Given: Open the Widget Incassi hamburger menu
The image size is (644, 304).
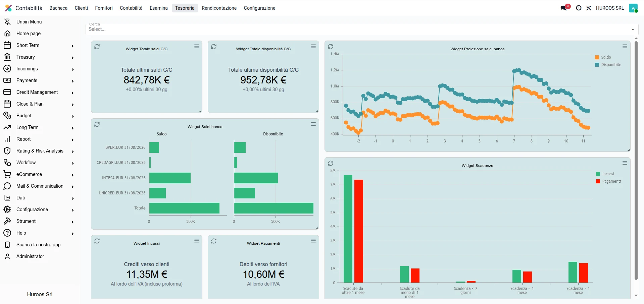Looking at the screenshot, I should click(x=197, y=241).
